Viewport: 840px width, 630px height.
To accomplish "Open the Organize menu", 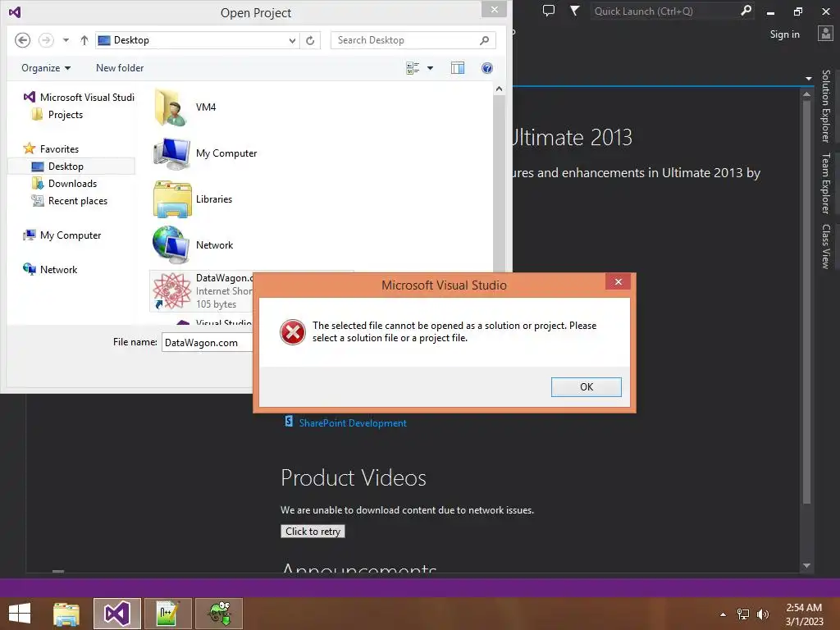I will point(46,68).
